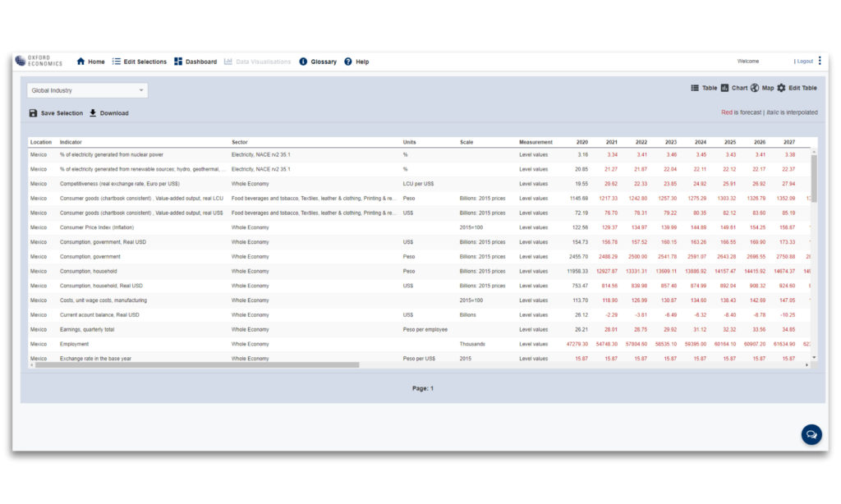841x504 pixels.
Task: Select Current account balance, Real USD row
Action: point(420,314)
